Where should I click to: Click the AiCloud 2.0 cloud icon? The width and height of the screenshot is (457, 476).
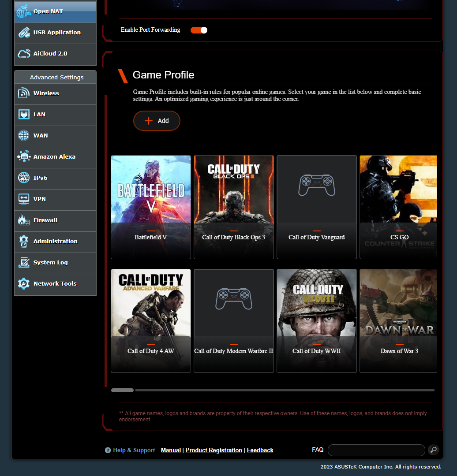point(24,54)
